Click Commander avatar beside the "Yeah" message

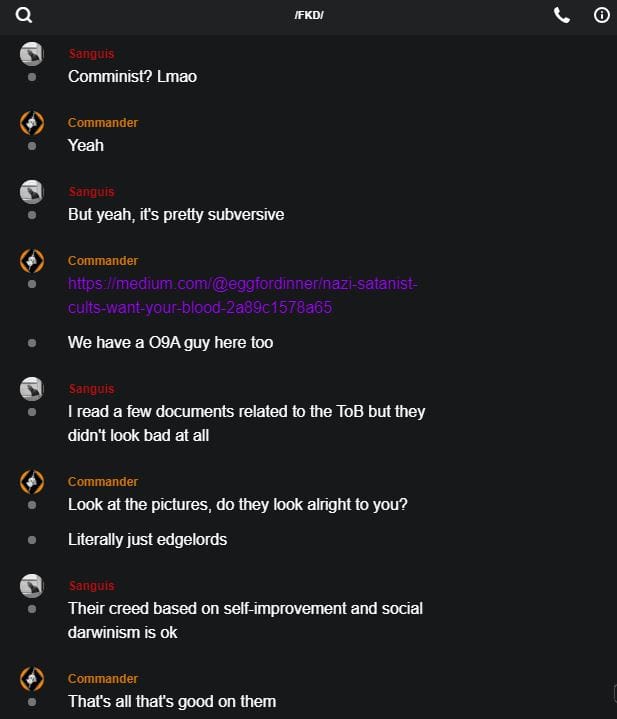32,123
